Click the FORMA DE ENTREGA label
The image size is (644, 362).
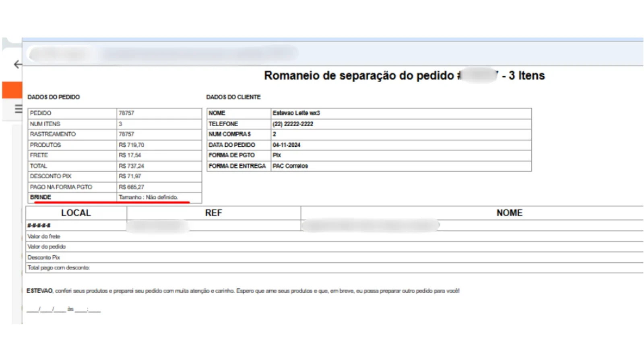237,166
